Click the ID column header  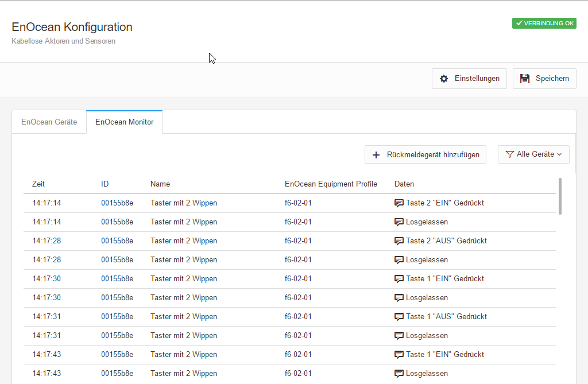(105, 184)
